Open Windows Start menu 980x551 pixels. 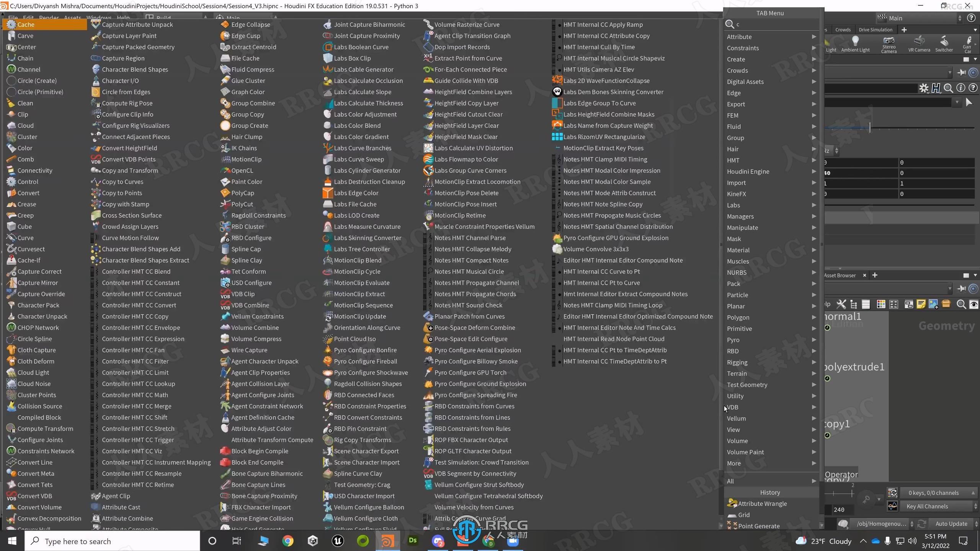click(12, 541)
